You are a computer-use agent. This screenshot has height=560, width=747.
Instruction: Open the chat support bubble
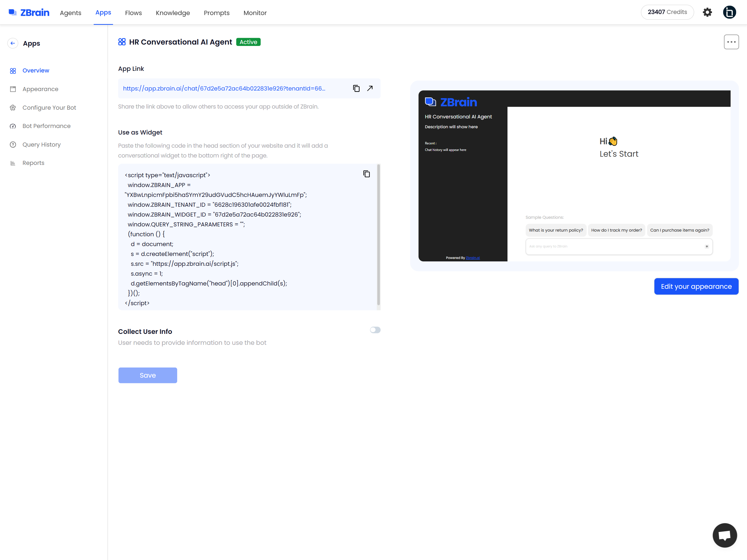click(x=725, y=535)
